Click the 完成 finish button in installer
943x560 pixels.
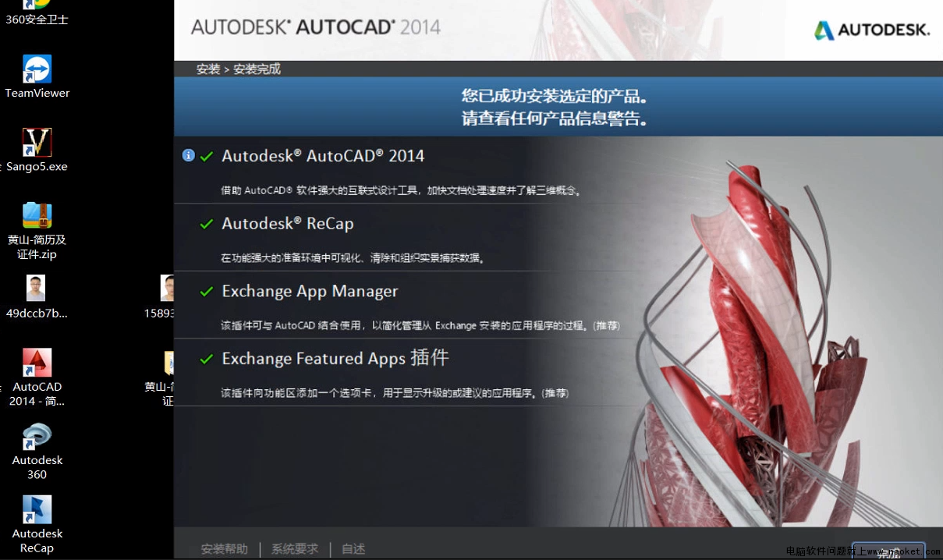coord(888,551)
